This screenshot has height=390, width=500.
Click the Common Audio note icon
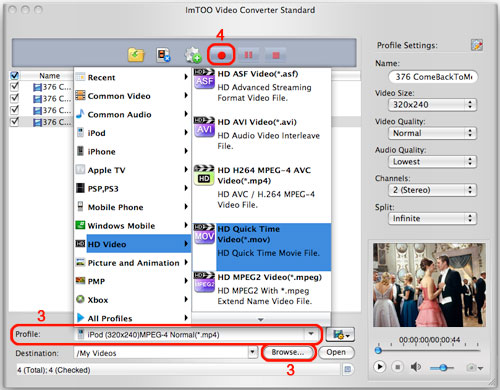point(80,114)
